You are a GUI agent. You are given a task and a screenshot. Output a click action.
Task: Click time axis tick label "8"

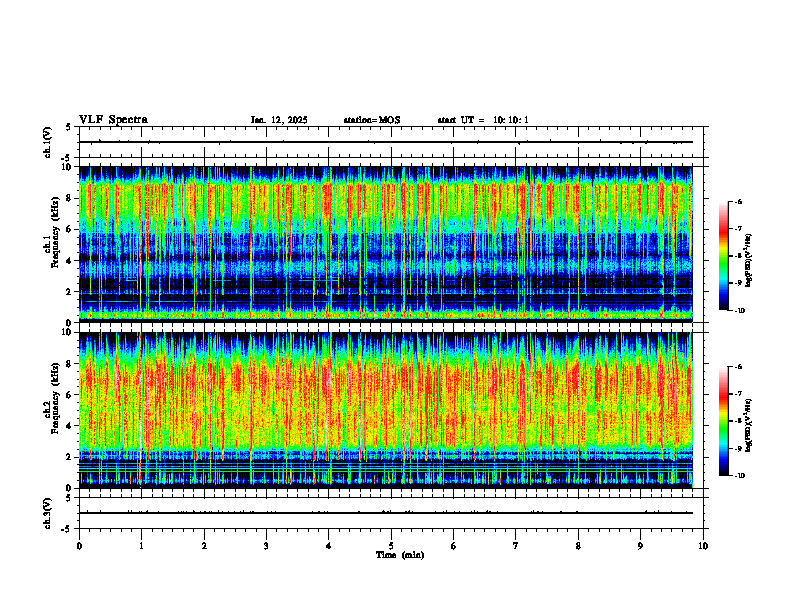(x=578, y=546)
